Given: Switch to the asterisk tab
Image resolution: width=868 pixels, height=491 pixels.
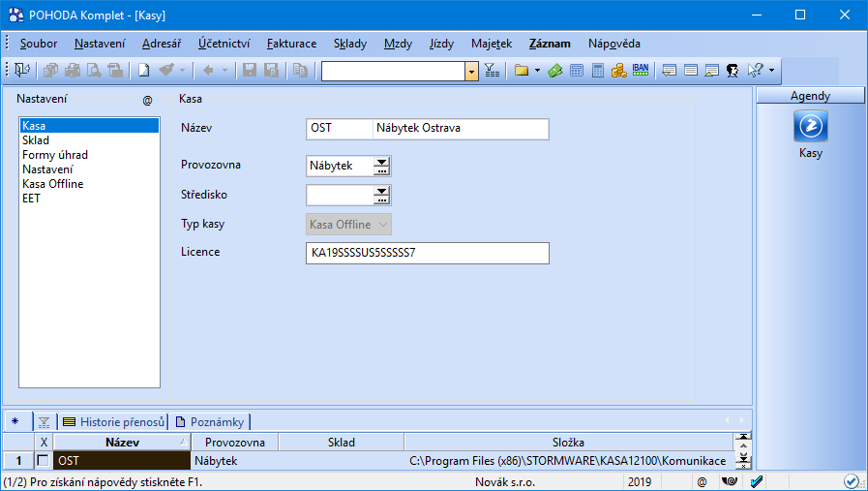Looking at the screenshot, I should pyautogui.click(x=15, y=422).
